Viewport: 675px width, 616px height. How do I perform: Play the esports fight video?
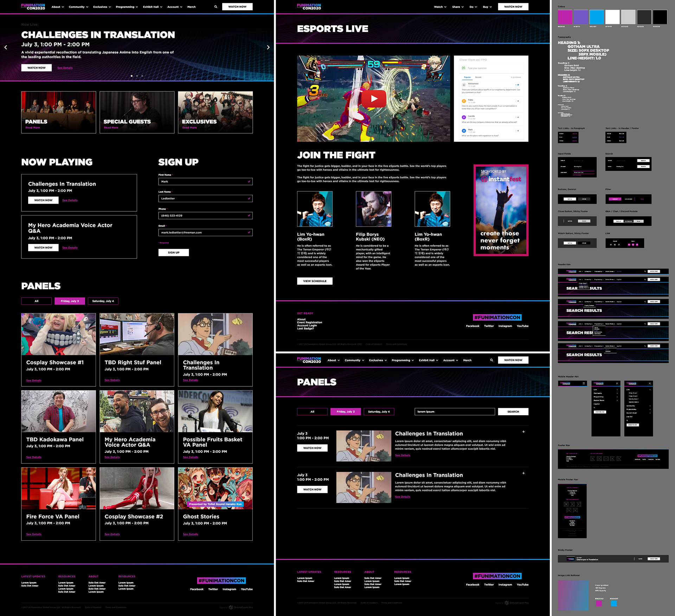click(374, 99)
